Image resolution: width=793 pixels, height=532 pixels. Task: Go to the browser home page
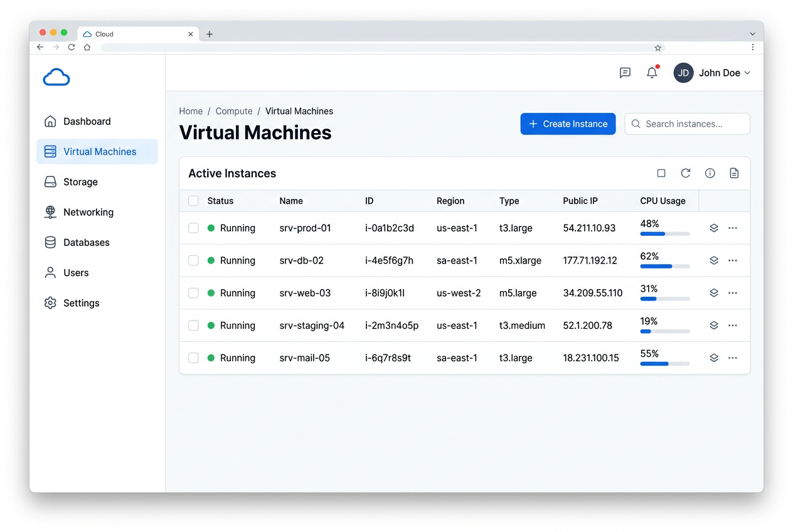tap(87, 48)
